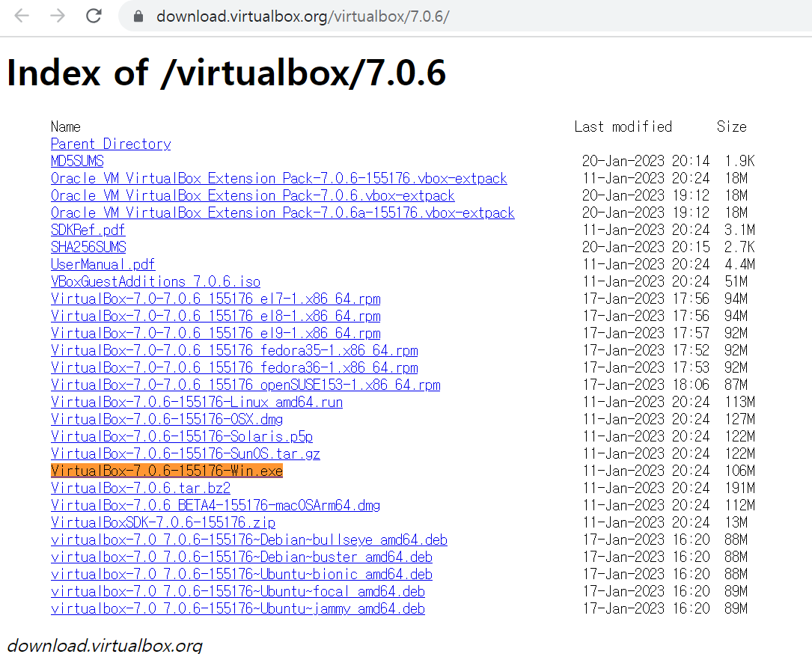Open the UserManual.pdf link
Screen dimensions: 812x654
pos(103,264)
